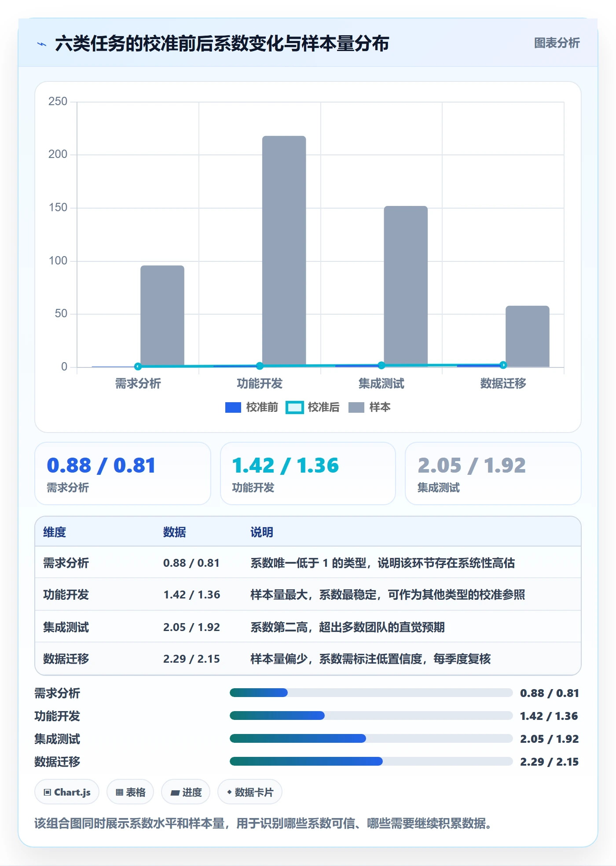The height and width of the screenshot is (866, 616).
Task: Toggle the 样本 legend item
Action: pos(369,407)
